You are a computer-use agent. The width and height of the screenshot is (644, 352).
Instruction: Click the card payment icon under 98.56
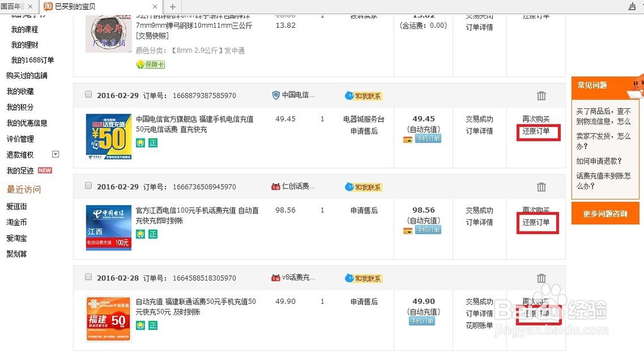(x=408, y=231)
